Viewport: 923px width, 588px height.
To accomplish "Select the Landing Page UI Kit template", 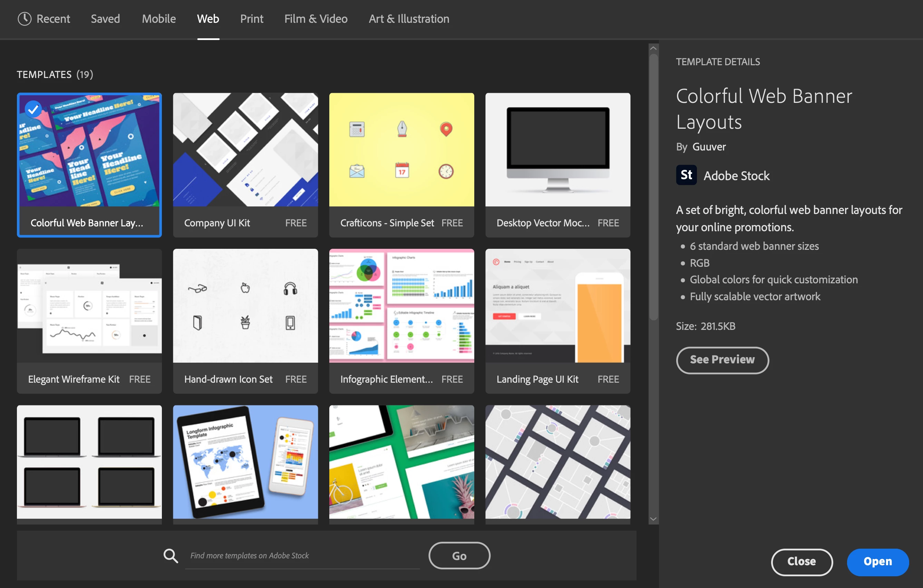I will pyautogui.click(x=557, y=306).
